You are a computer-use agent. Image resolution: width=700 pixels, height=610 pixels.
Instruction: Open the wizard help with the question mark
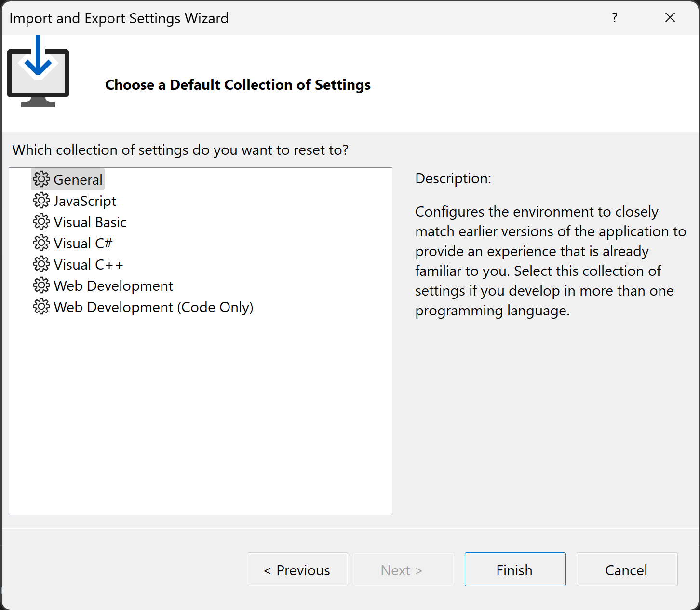pos(614,17)
